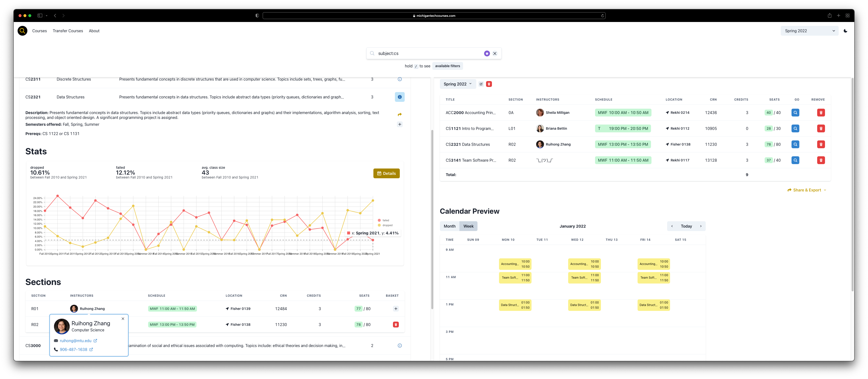This screenshot has height=379, width=868.
Task: Expand Share & Export menu
Action: tap(806, 190)
